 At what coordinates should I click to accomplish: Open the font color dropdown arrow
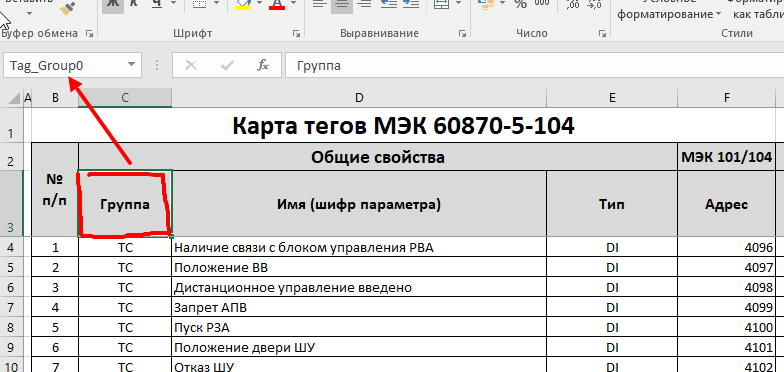pos(294,4)
